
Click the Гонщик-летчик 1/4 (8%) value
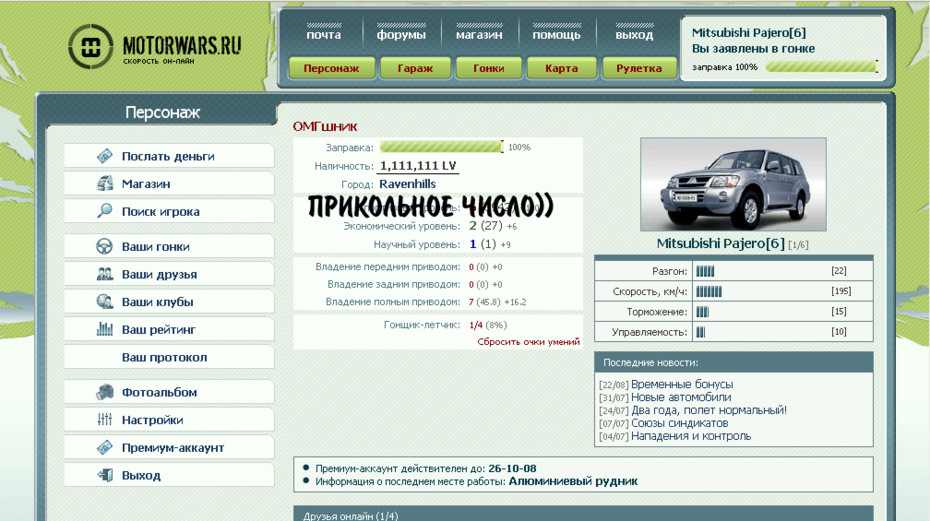[488, 325]
